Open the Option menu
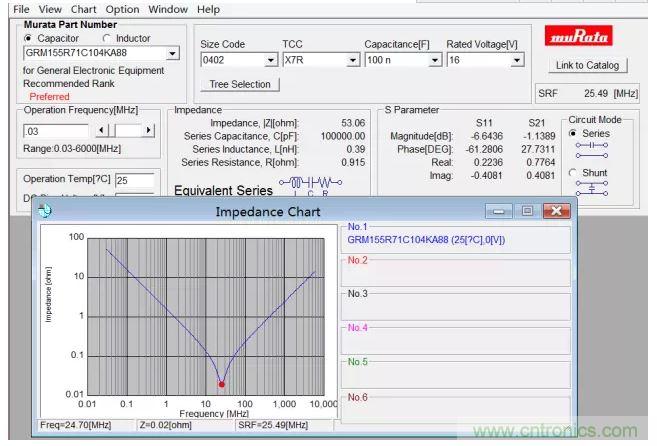The image size is (657, 446). point(122,9)
